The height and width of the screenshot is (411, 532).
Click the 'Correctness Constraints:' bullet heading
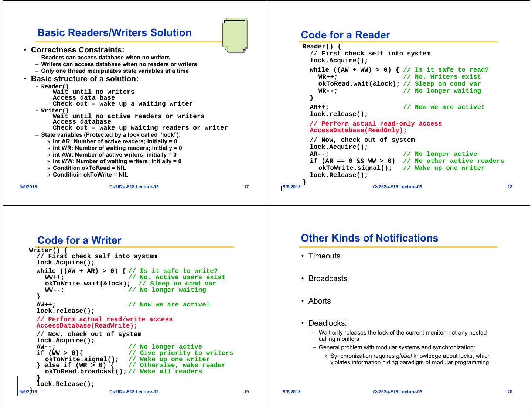click(78, 50)
